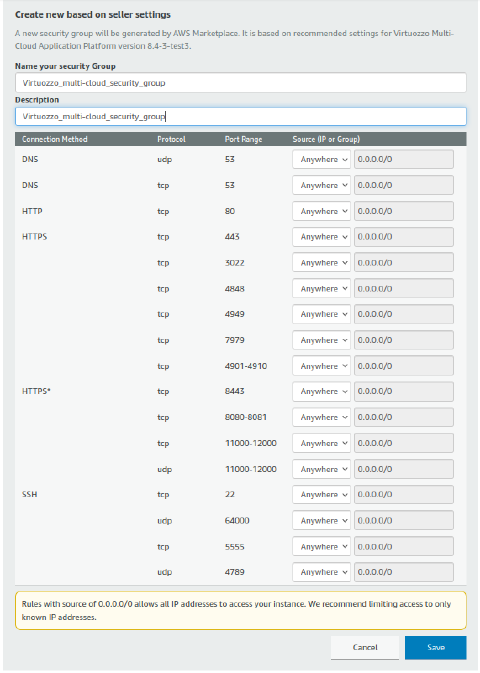Click the port value 443
This screenshot has width=480, height=673.
point(232,237)
